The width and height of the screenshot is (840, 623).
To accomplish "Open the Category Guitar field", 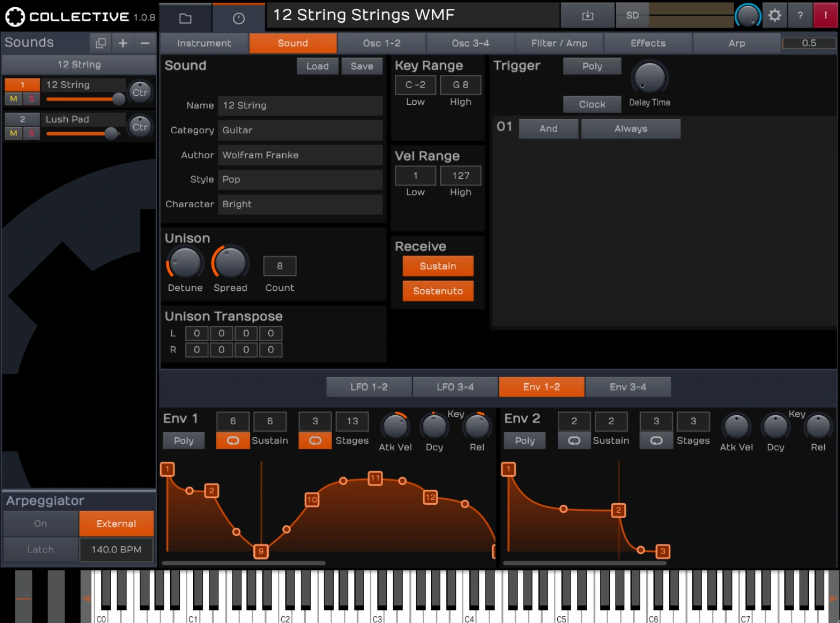I will 300,130.
